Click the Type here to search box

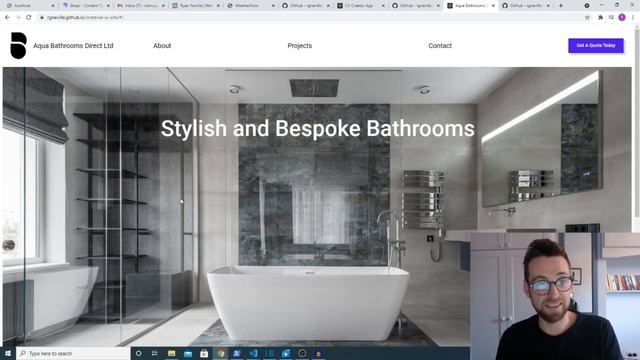click(73, 353)
